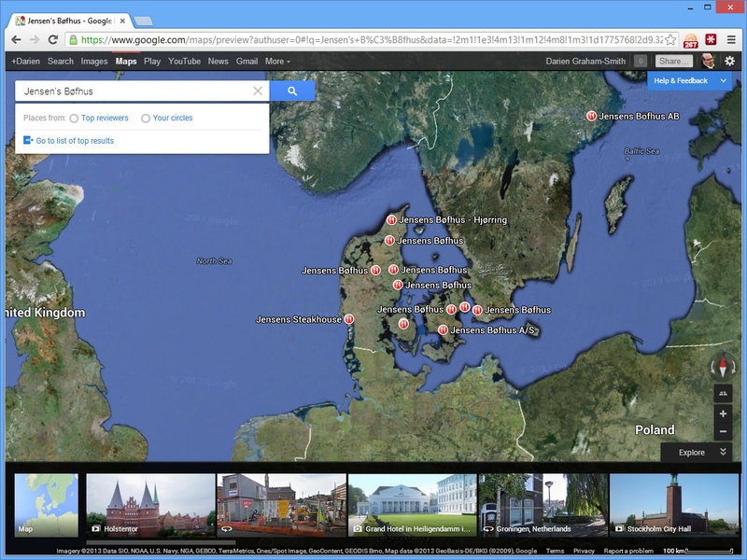This screenshot has width=747, height=560.
Task: Click Report a problem link
Action: [x=628, y=551]
